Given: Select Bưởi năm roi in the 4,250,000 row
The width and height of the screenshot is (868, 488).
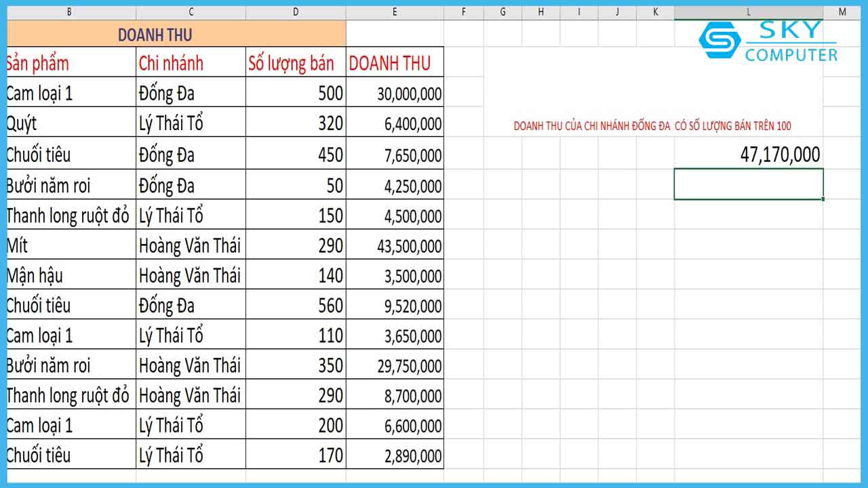Looking at the screenshot, I should point(71,184).
